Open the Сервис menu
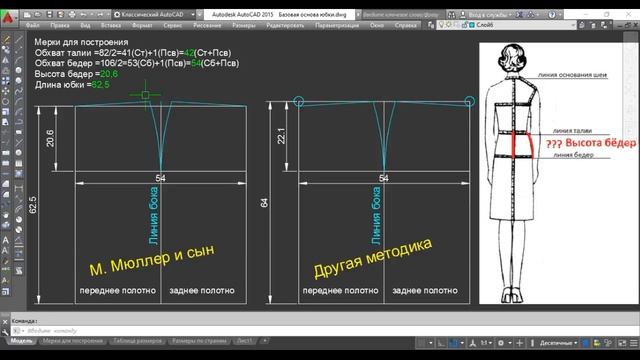640x360 pixels. [x=172, y=25]
